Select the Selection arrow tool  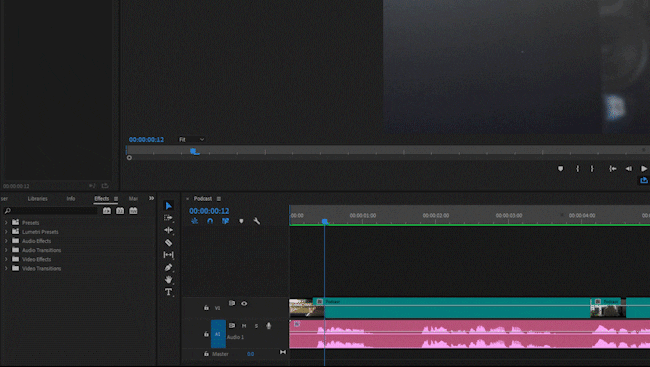(x=168, y=206)
